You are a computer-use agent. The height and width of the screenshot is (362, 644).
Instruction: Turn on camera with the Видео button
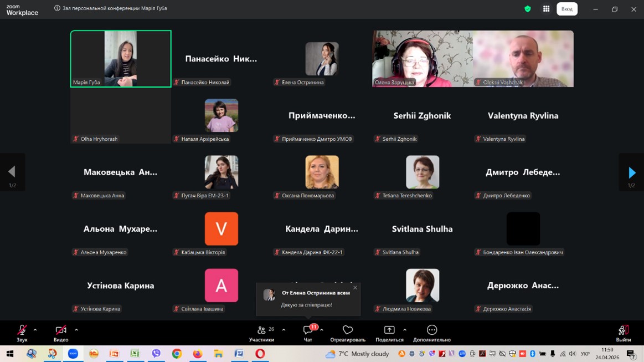pyautogui.click(x=61, y=331)
